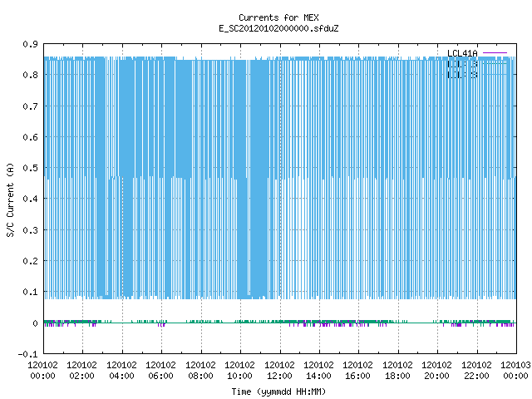Image resolution: width=532 pixels, height=399 pixels.
Task: Select the 'LCL41A' legend label
Action: (462, 53)
